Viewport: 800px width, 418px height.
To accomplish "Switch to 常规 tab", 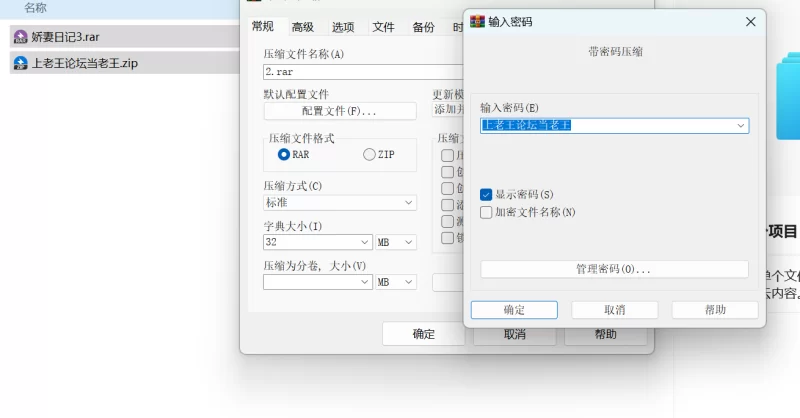I will click(x=263, y=27).
